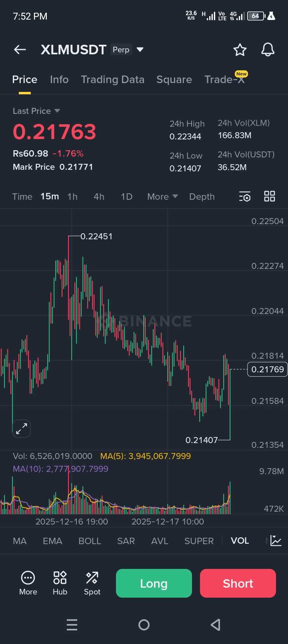Open the indicator chart icon beside VOL

click(276, 541)
